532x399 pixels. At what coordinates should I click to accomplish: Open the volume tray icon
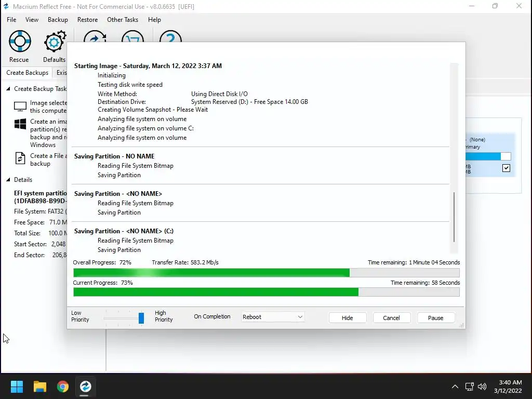[x=482, y=387]
